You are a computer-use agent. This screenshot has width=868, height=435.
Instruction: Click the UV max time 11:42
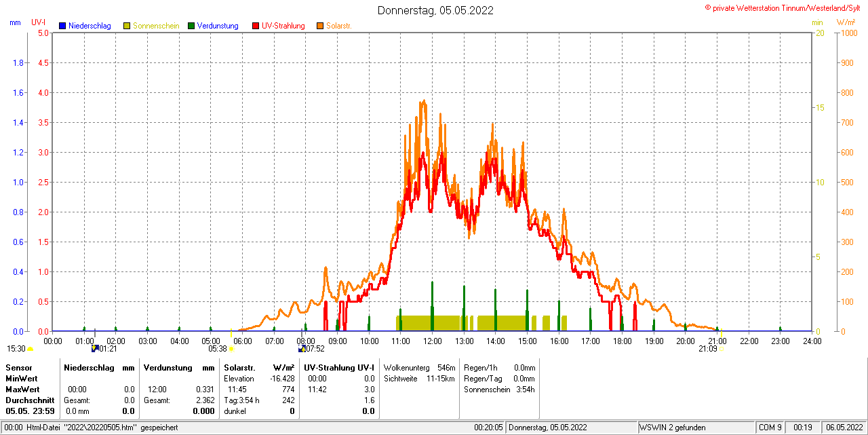point(317,390)
